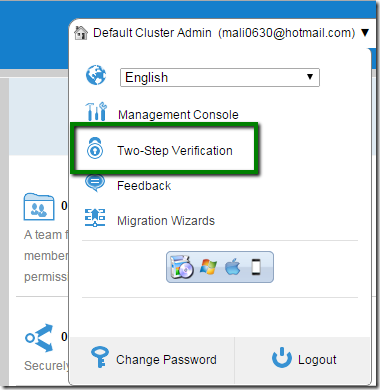
Task: Open Migration Wizards
Action: pyautogui.click(x=166, y=221)
